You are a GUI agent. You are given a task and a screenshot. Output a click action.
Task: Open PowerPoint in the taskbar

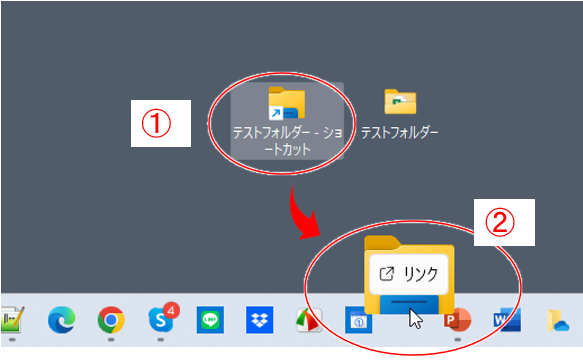tap(458, 320)
